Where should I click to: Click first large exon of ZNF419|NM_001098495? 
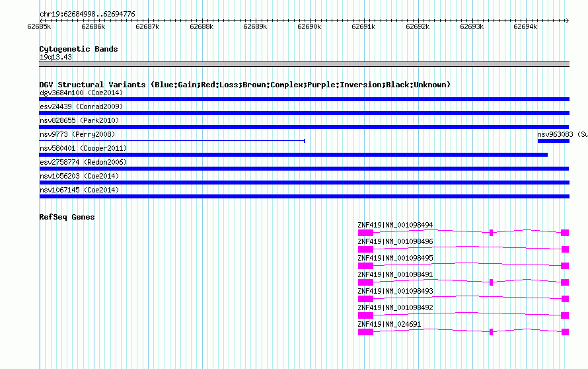click(x=365, y=266)
